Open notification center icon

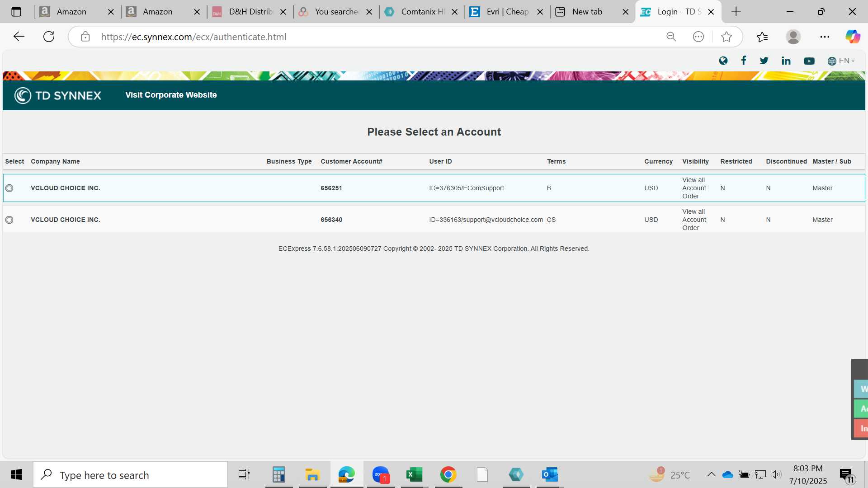847,475
